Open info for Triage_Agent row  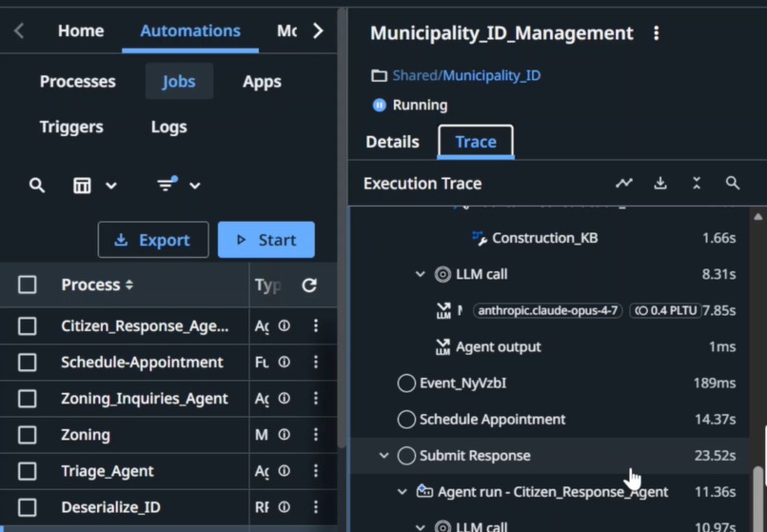pyautogui.click(x=285, y=470)
